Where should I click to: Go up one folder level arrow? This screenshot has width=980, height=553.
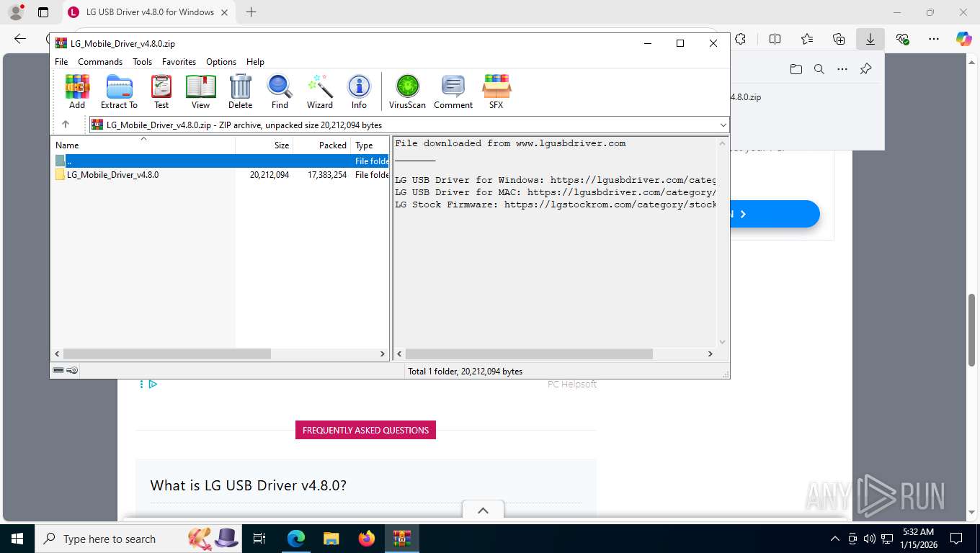click(x=66, y=125)
